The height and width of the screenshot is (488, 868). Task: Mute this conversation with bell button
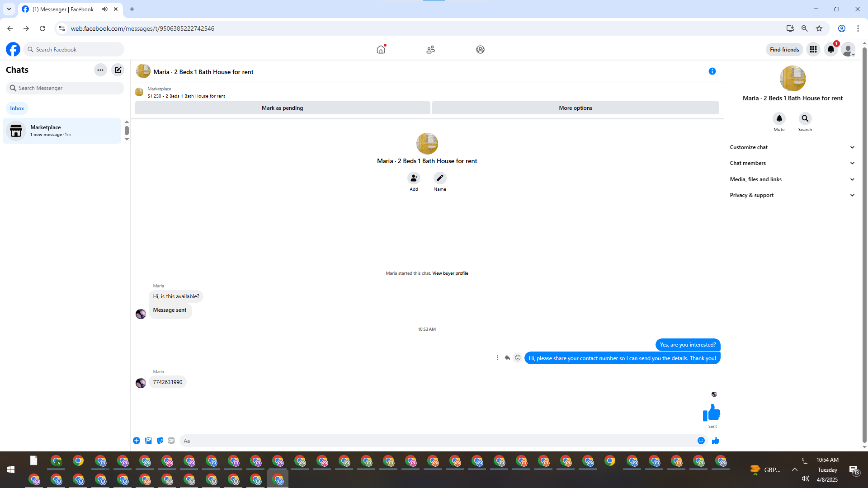pos(779,119)
